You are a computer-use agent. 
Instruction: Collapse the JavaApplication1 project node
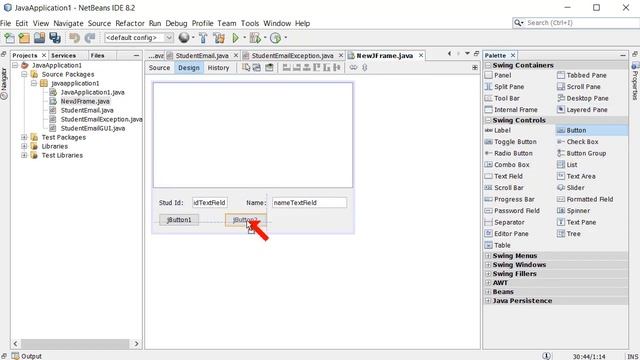point(15,65)
